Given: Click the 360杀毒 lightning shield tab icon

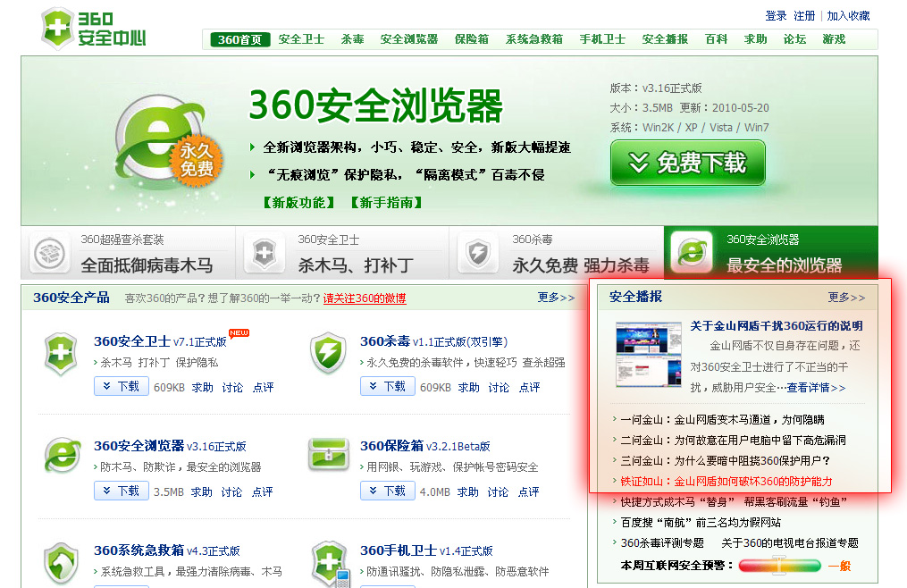Looking at the screenshot, I should click(x=478, y=254).
